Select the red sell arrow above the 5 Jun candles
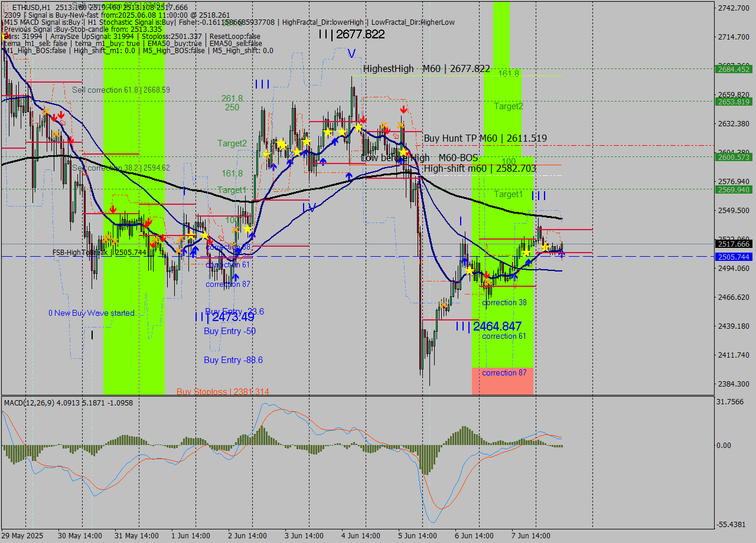This screenshot has width=756, height=543. pyautogui.click(x=404, y=110)
